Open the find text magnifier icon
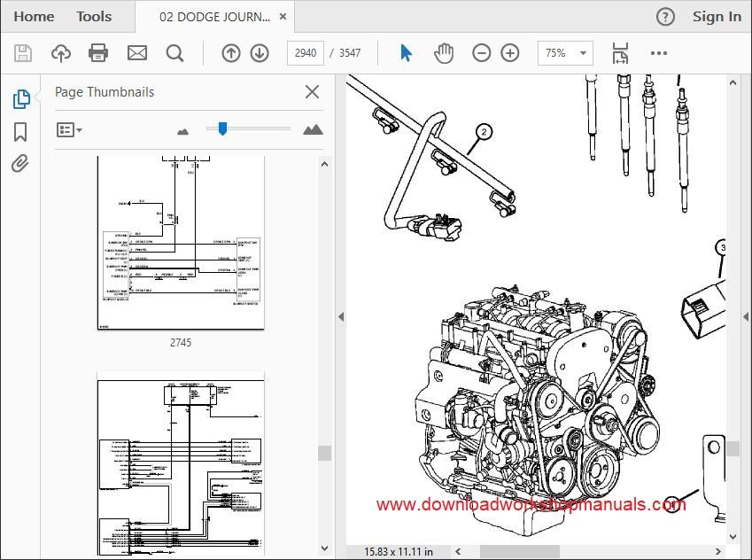The width and height of the screenshot is (752, 560). click(174, 53)
